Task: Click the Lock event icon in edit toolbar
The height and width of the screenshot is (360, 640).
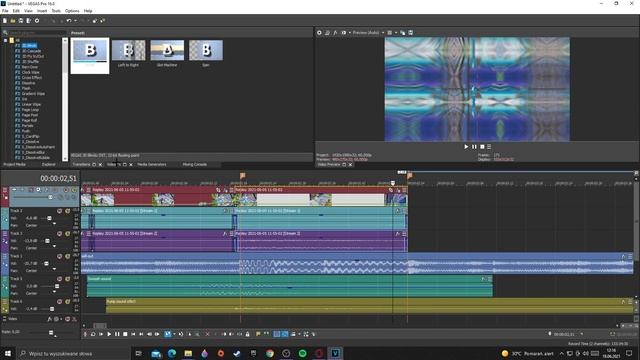Action: coord(247,334)
